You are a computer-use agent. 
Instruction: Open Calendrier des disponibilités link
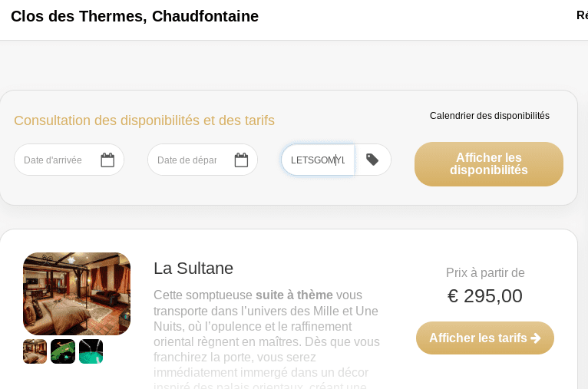pos(490,116)
